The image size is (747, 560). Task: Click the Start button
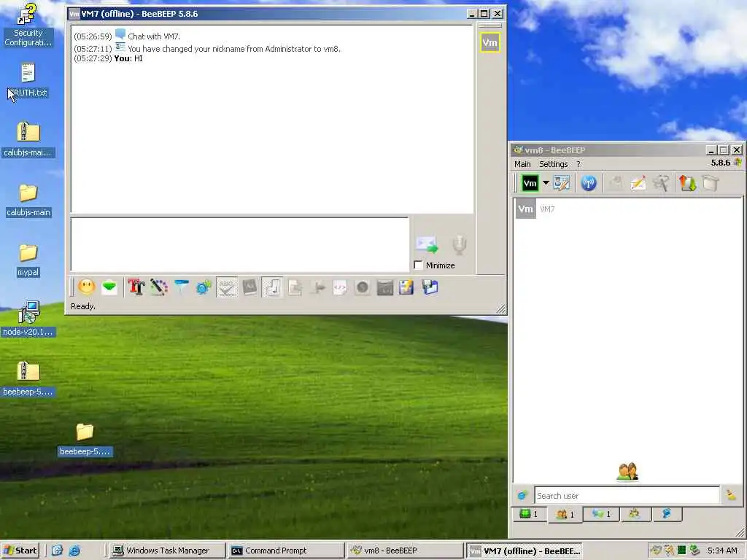click(20, 551)
